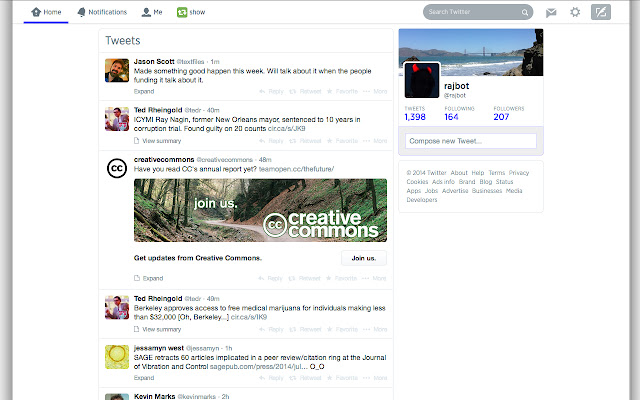This screenshot has height=400, width=640.
Task: Retweet the Ray Nagin tweet
Action: [x=305, y=141]
